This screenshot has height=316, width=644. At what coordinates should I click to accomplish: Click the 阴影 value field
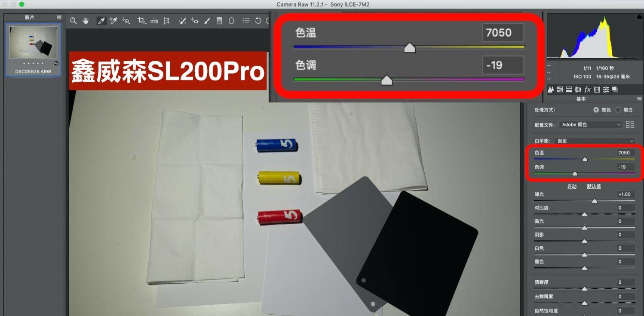point(625,235)
